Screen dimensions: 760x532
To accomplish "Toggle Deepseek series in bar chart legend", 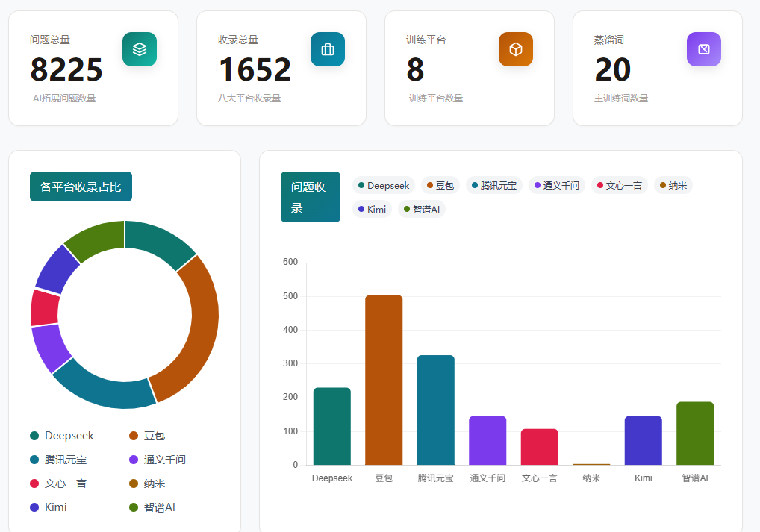I will click(x=384, y=185).
